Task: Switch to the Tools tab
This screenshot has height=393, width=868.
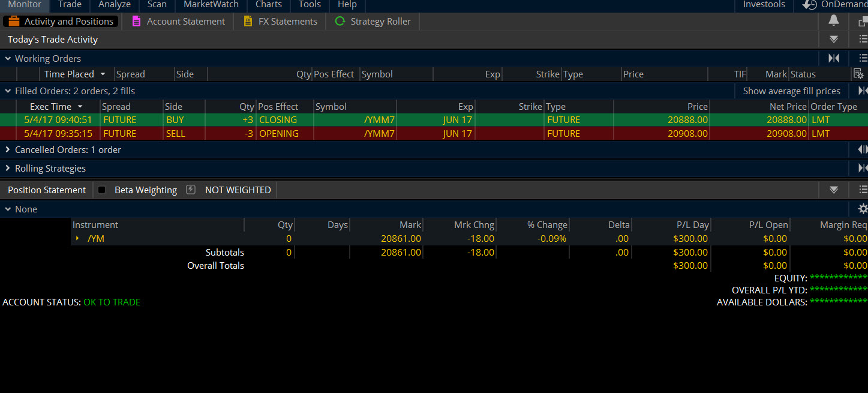Action: click(310, 5)
